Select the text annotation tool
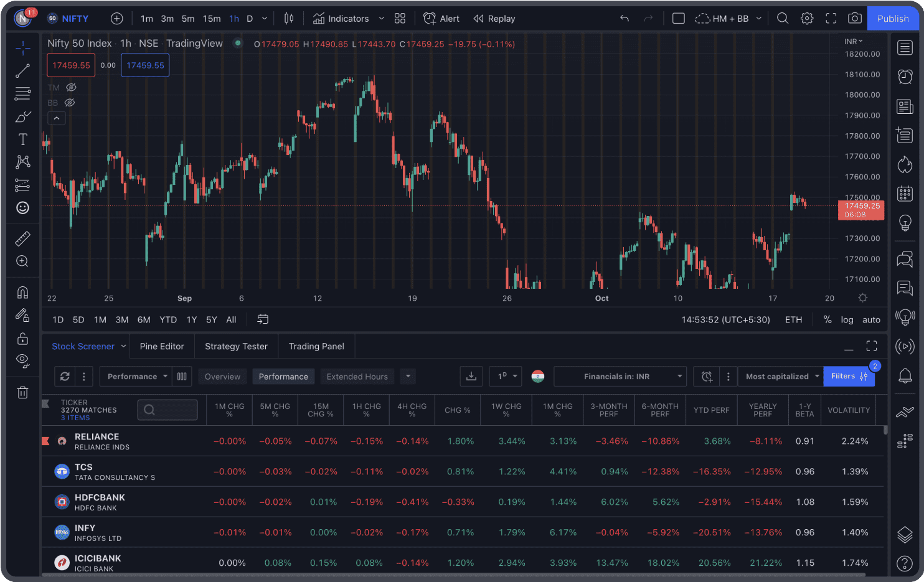This screenshot has width=924, height=582. click(22, 139)
